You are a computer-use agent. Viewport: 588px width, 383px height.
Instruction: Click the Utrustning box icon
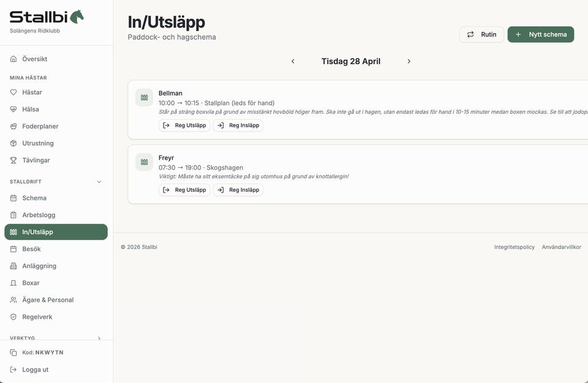13,143
